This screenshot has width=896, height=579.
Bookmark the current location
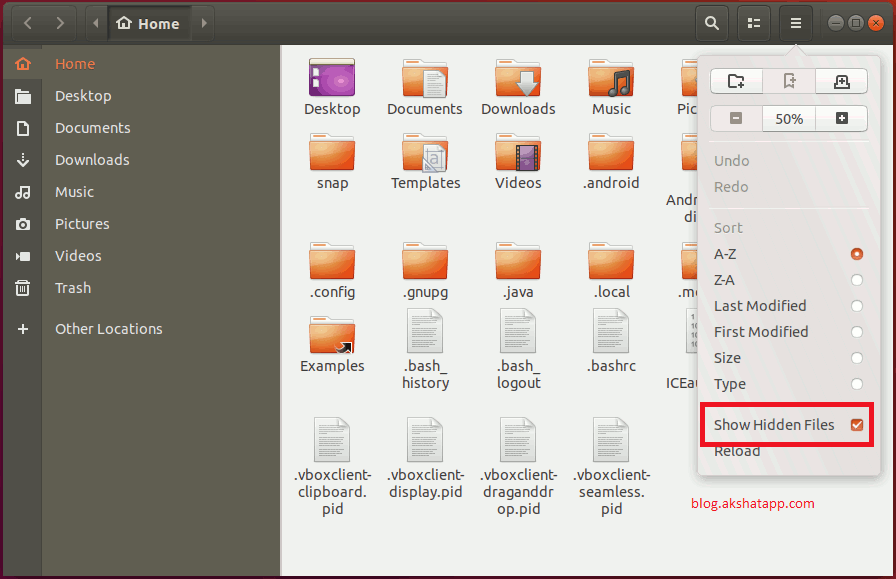[789, 81]
